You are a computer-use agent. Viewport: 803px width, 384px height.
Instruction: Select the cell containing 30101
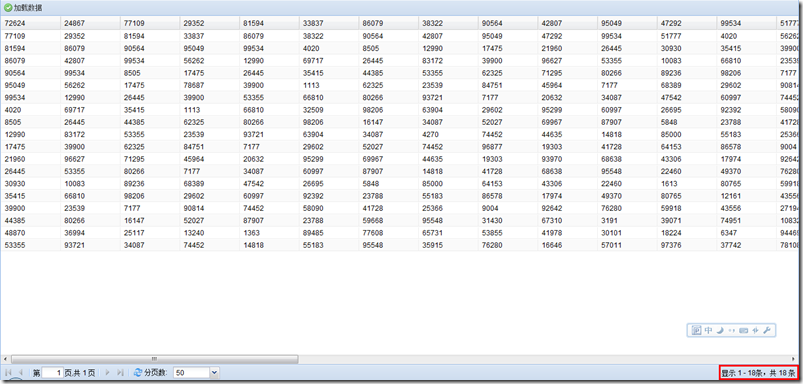pos(628,233)
